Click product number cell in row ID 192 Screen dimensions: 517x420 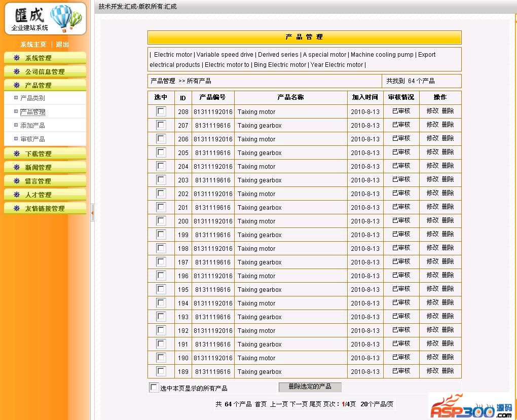pos(213,331)
